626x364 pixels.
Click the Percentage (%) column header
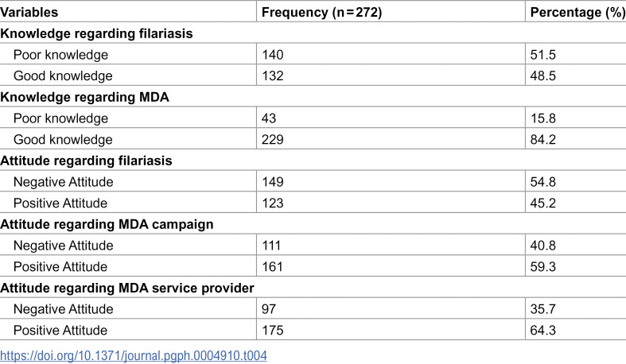(577, 13)
